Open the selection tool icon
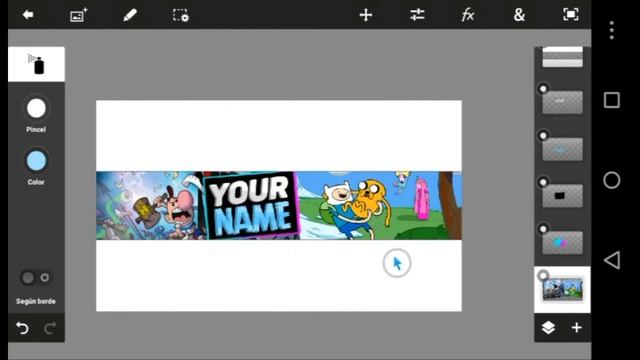This screenshot has width=640, height=360. [180, 16]
